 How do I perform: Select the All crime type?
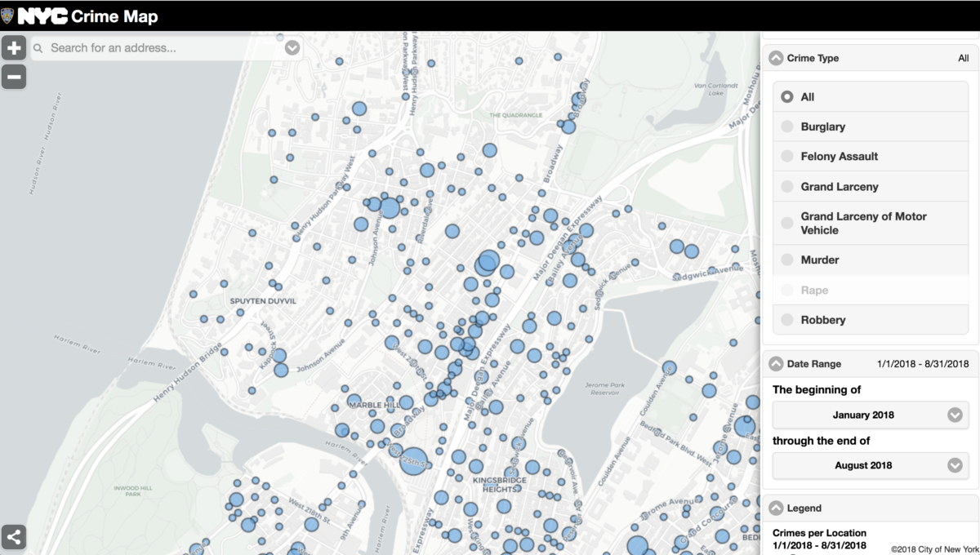[871, 96]
